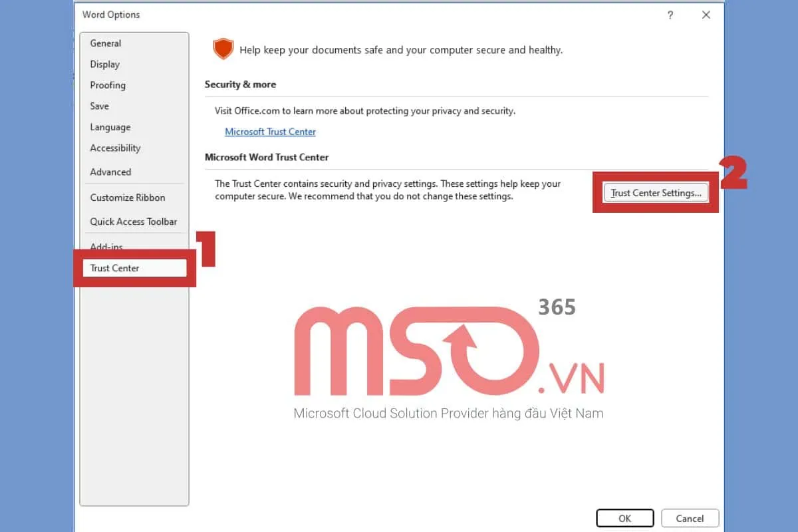The image size is (798, 532).
Task: Click the Word Options title bar
Action: coord(332,15)
